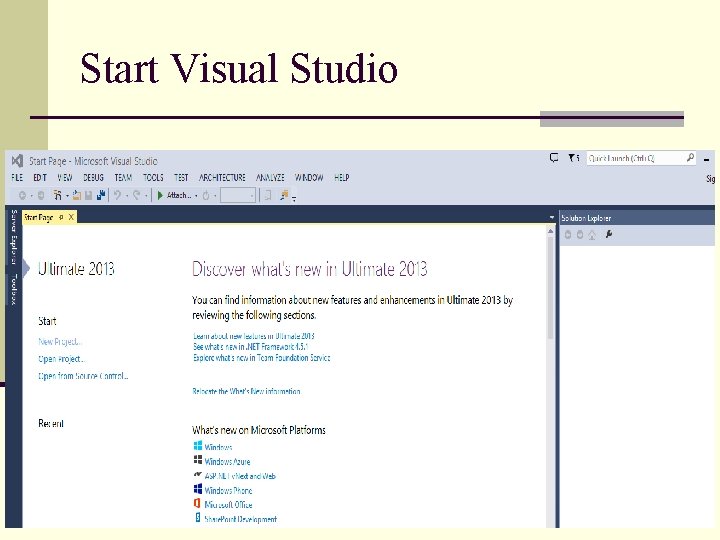Open the HELP menu
The image size is (720, 540).
pos(342,178)
